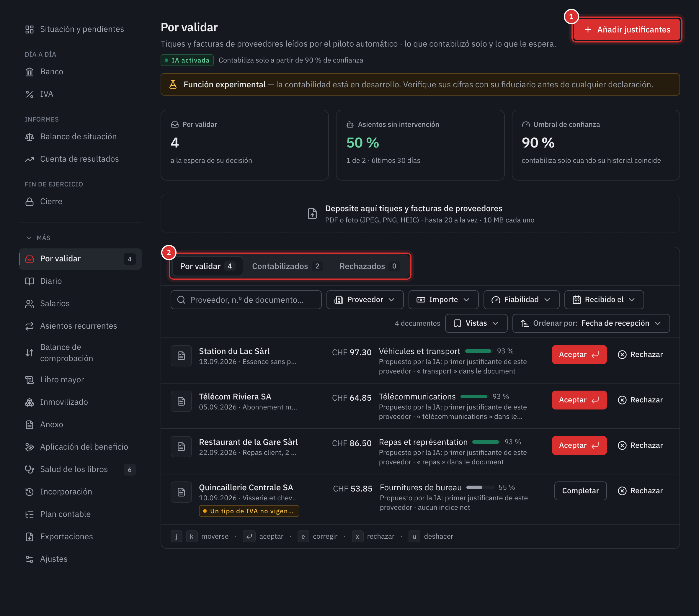
Task: Click the Inmovilizado cubes icon
Action: pyautogui.click(x=30, y=402)
